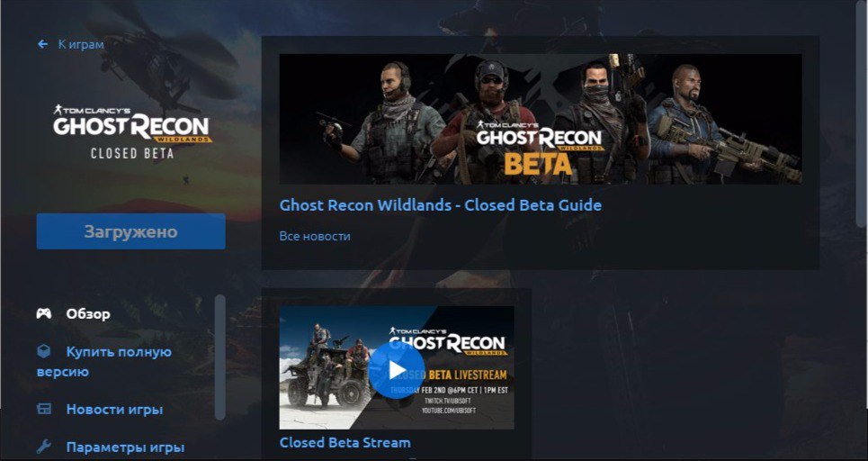Screen dimensions: 868x461
Task: Open the Closed Beta Stream link
Action: 345,443
